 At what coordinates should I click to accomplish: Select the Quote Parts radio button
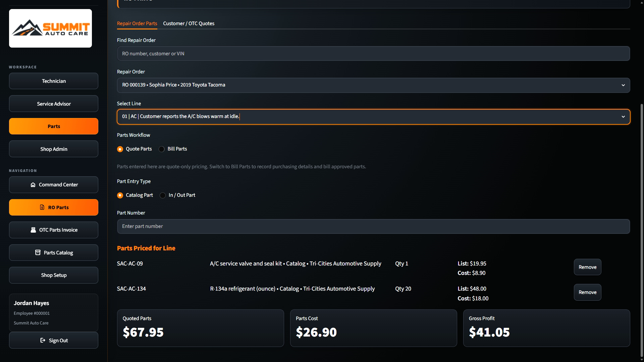point(120,149)
